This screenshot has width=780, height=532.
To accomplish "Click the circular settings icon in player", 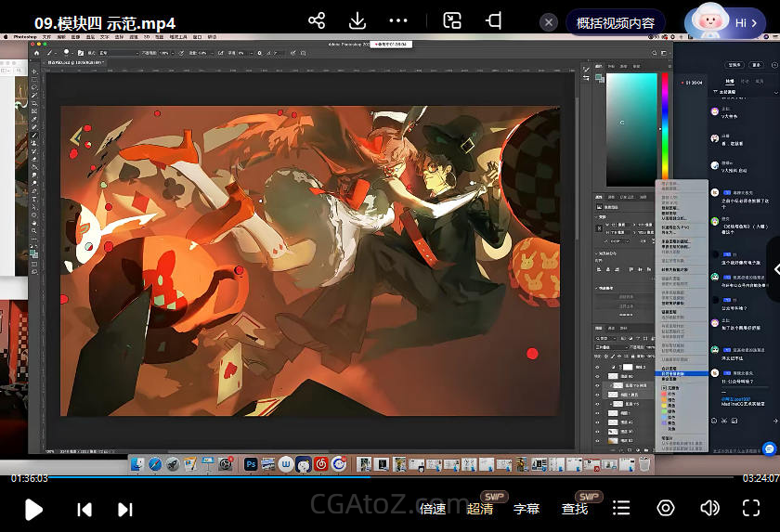I will [x=665, y=508].
